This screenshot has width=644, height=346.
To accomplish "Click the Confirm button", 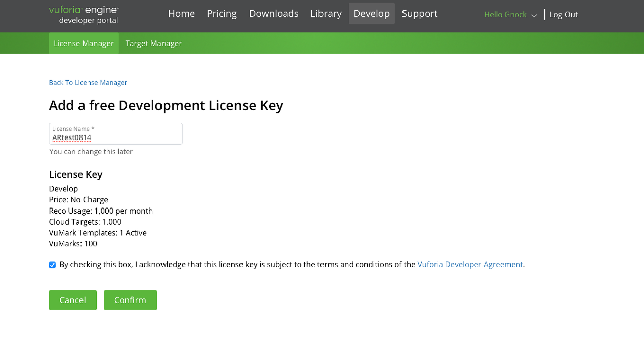I will tap(130, 300).
